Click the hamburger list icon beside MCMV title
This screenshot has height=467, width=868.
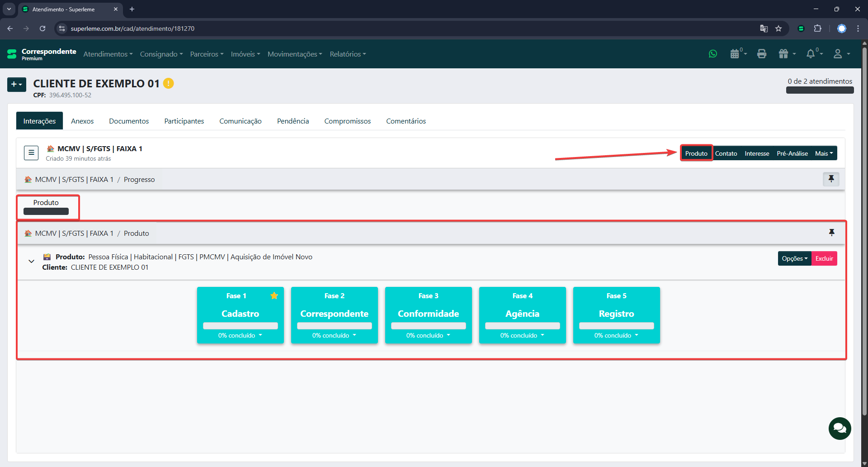tap(31, 153)
